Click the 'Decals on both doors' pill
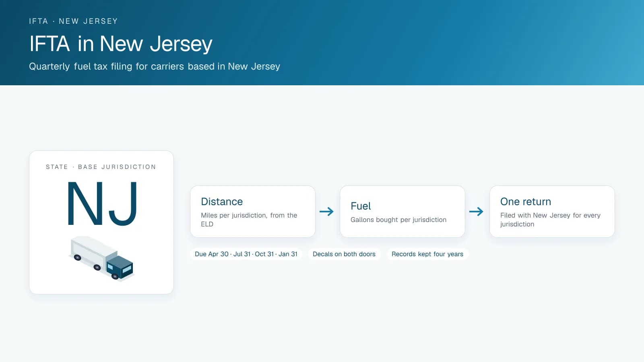Image resolution: width=644 pixels, height=362 pixels. pos(344,254)
